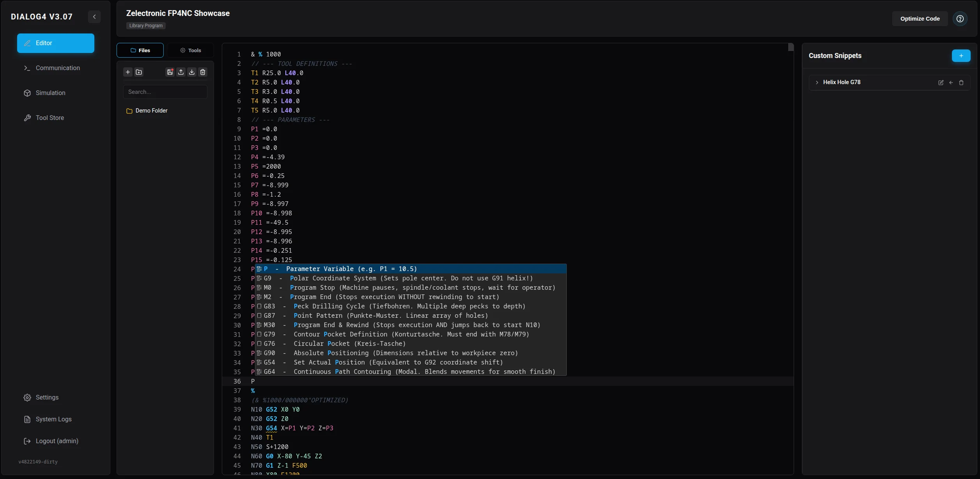
Task: Click code line 'P11 =-49.5'
Action: point(270,222)
